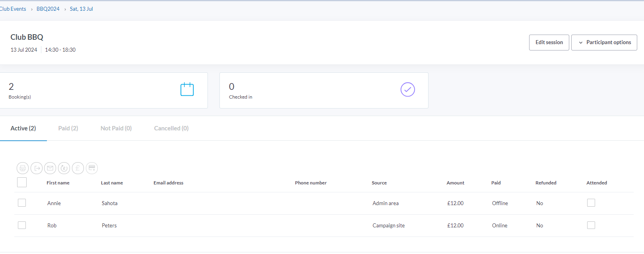
Task: Select Annie Sahota's row checkbox
Action: (22, 203)
